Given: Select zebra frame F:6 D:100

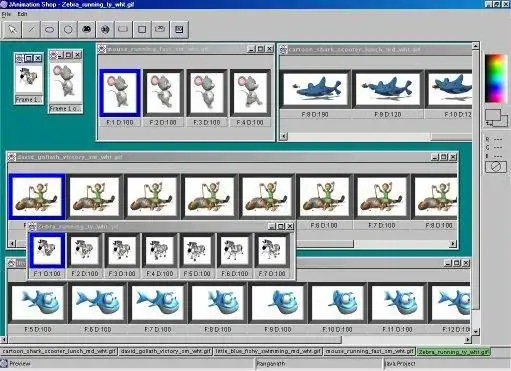Looking at the screenshot, I should pyautogui.click(x=235, y=250).
